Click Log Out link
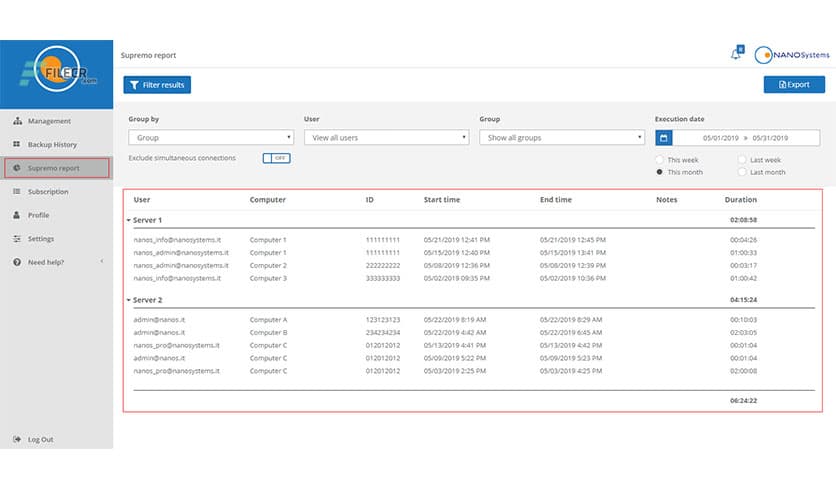Viewport: 836px width, 484px height. tap(41, 439)
